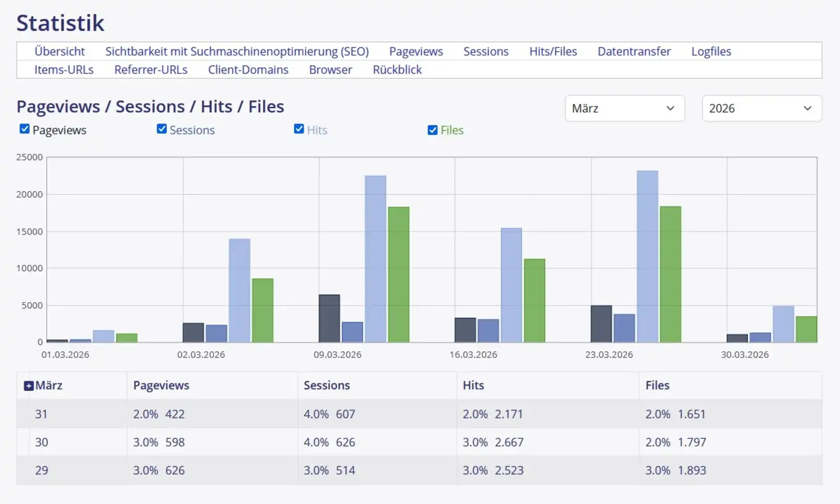Expand the März table rows plus icon
Viewport: 840px width, 504px height.
click(x=29, y=386)
